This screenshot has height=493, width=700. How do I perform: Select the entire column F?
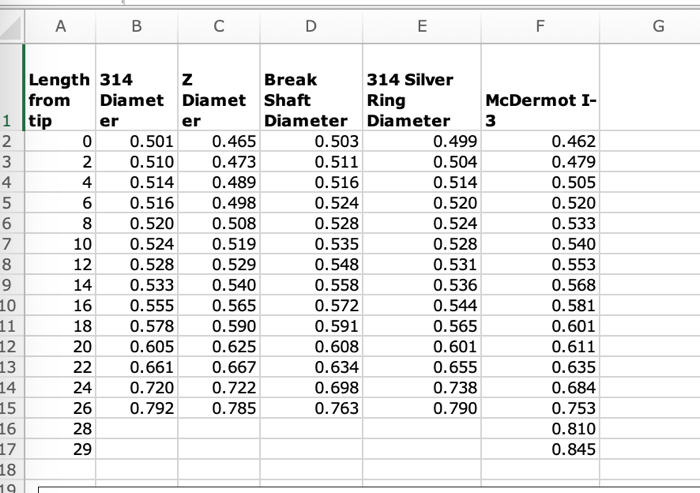(x=541, y=28)
